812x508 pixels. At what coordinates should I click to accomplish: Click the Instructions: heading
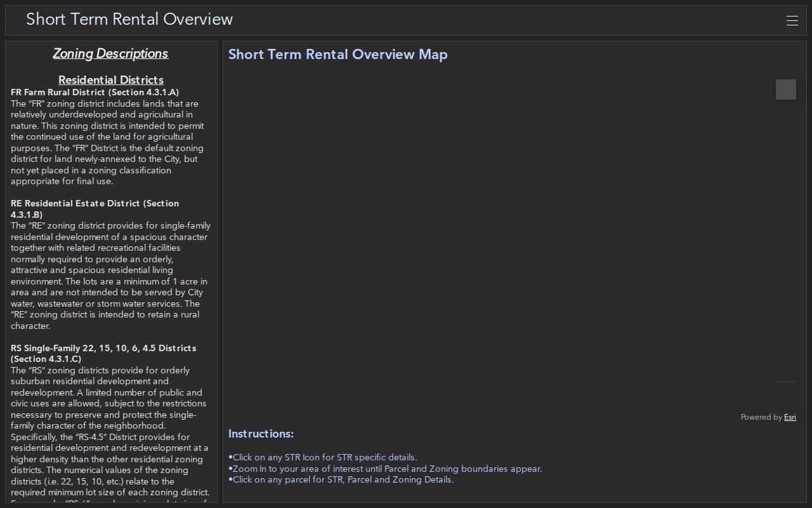point(261,434)
